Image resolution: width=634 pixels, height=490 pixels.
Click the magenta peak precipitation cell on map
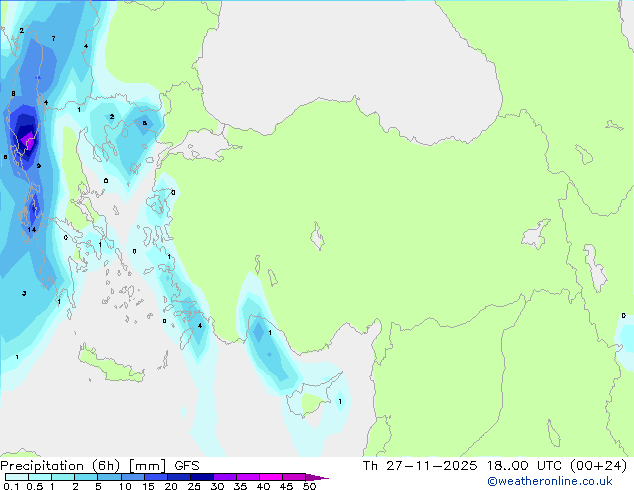27,142
